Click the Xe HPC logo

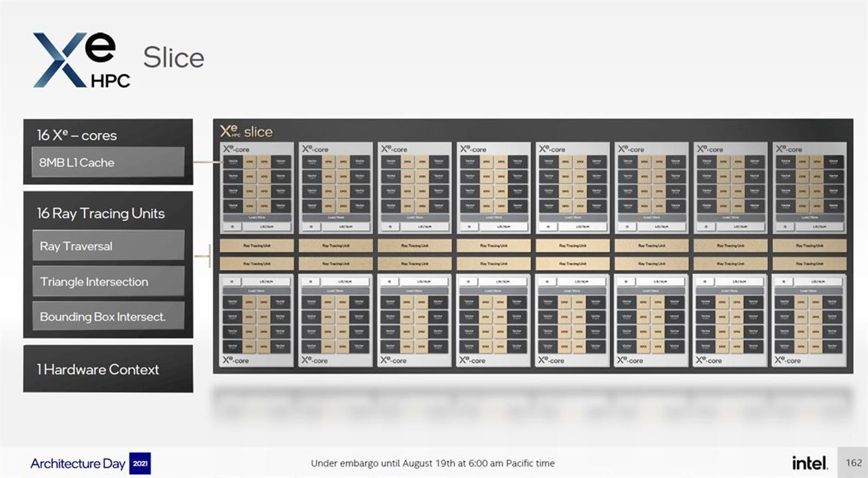[81, 60]
